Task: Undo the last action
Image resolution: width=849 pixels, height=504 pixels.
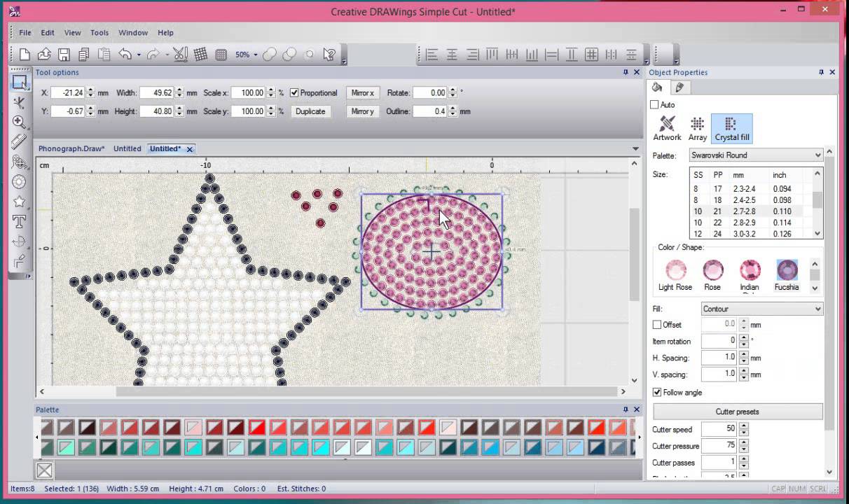Action: (125, 54)
